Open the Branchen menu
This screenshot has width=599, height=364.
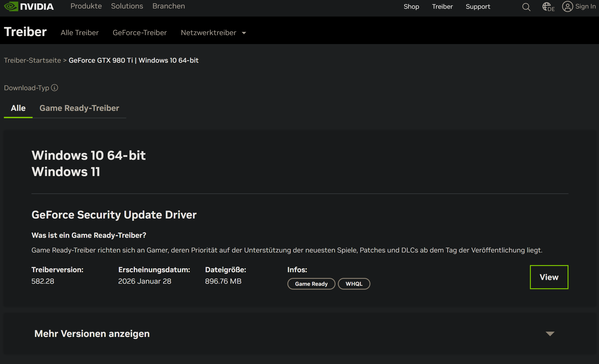[x=168, y=6]
